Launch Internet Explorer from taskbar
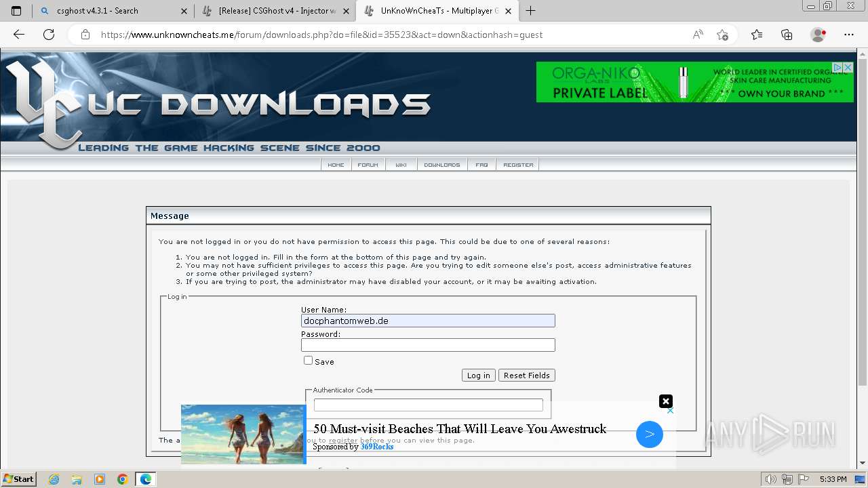The height and width of the screenshot is (488, 868). (x=54, y=479)
